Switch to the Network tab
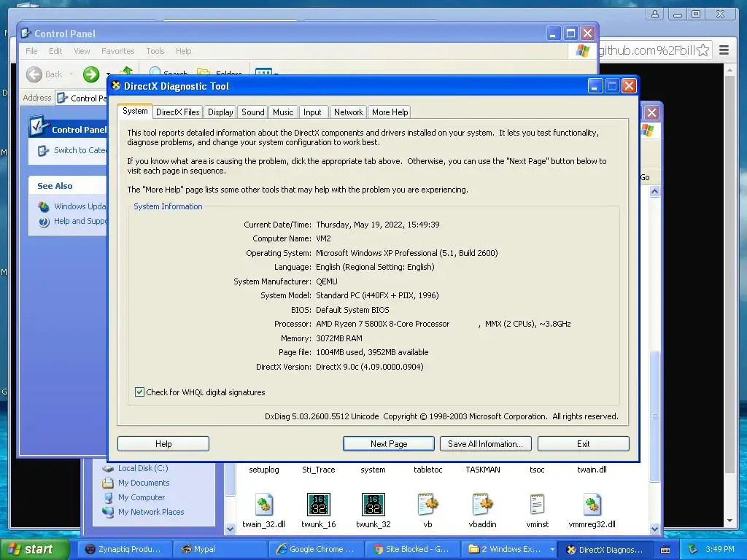Screen dimensions: 747x560 (348, 112)
